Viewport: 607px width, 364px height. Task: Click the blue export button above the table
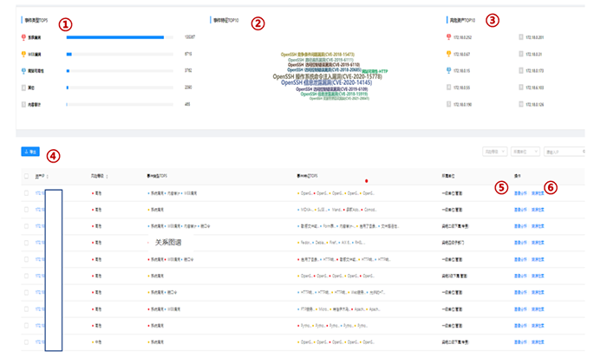click(x=30, y=152)
